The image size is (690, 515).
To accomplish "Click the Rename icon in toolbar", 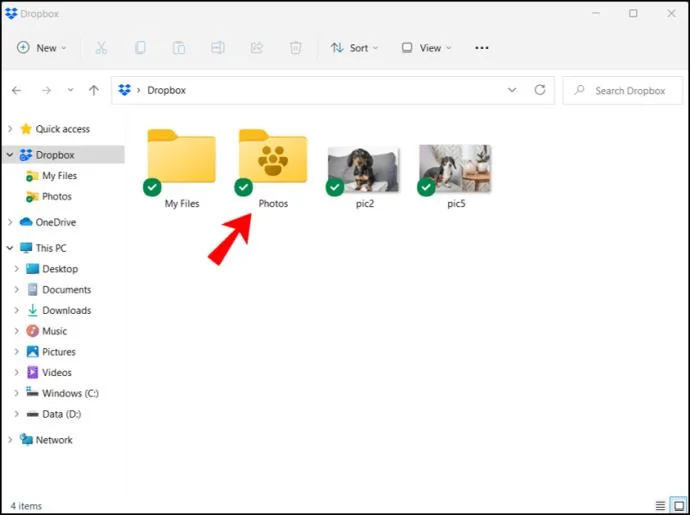I will coord(218,48).
